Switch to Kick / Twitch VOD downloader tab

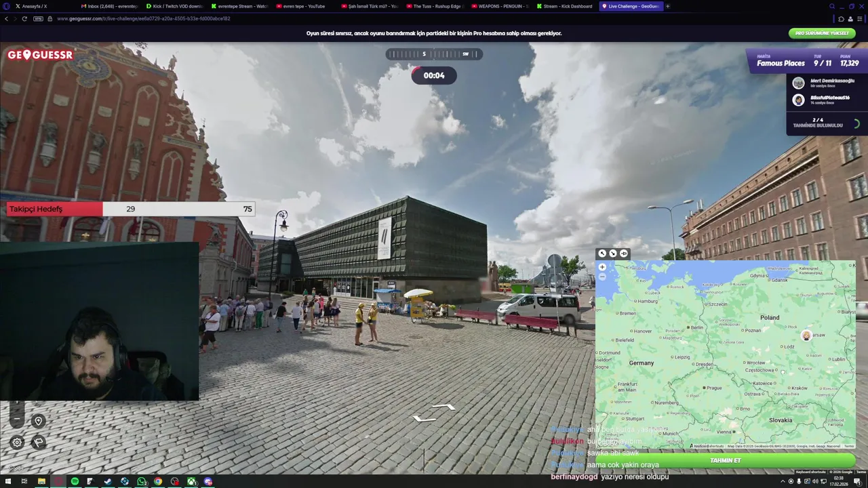[x=175, y=6]
